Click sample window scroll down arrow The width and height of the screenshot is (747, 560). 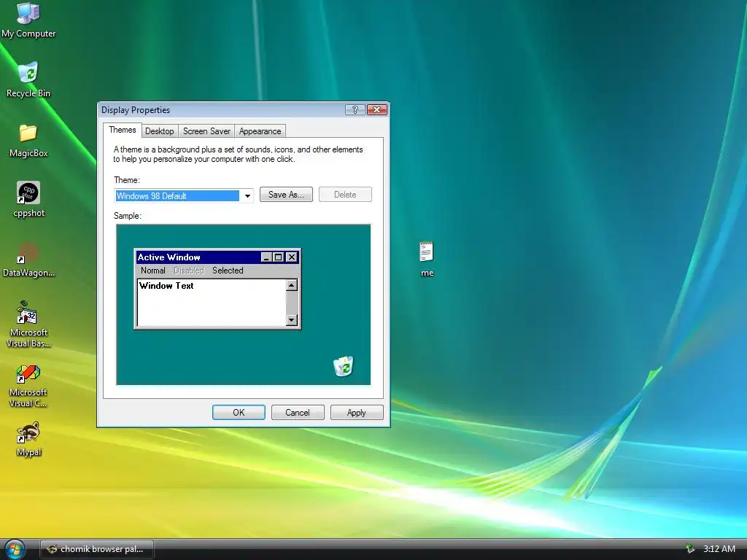tap(292, 319)
